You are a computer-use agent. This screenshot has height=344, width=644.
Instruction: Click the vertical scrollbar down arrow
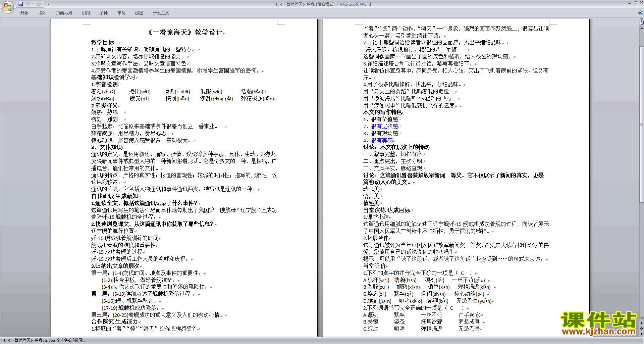642,318
